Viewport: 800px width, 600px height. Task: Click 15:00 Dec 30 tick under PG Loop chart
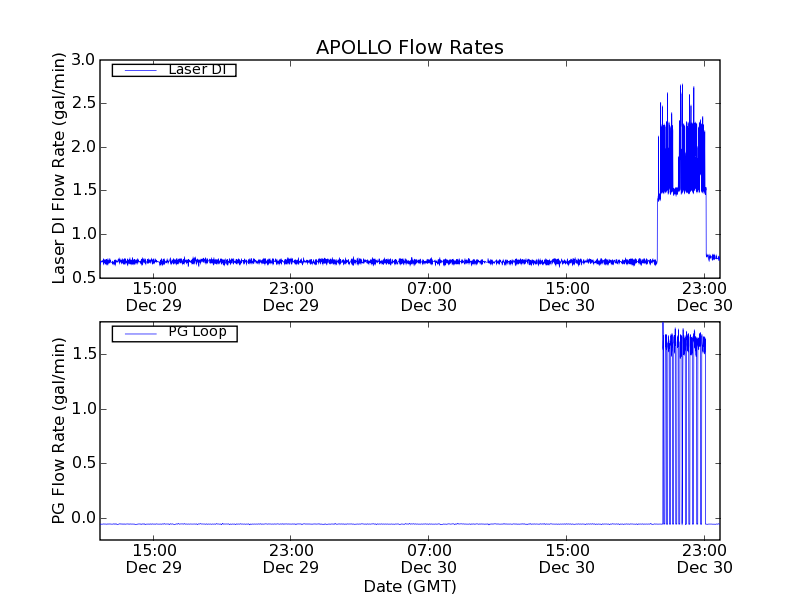coord(567,558)
